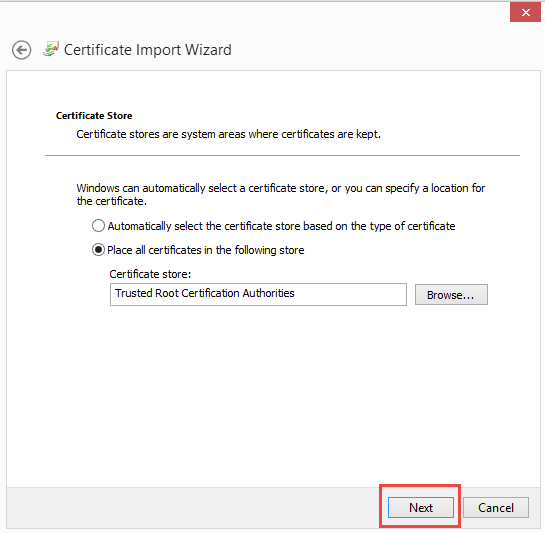This screenshot has width=545, height=533.
Task: Close the wizard with the red X
Action: click(525, 13)
